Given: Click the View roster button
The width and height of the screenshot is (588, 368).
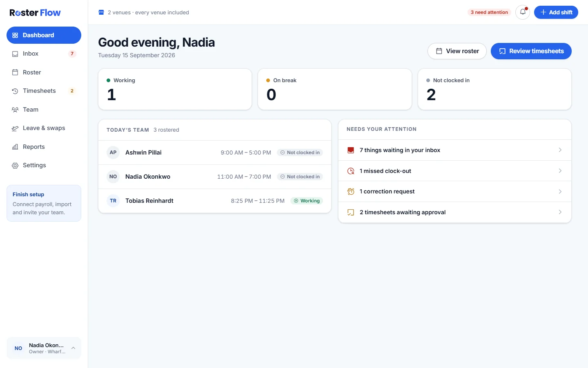Looking at the screenshot, I should (x=457, y=51).
